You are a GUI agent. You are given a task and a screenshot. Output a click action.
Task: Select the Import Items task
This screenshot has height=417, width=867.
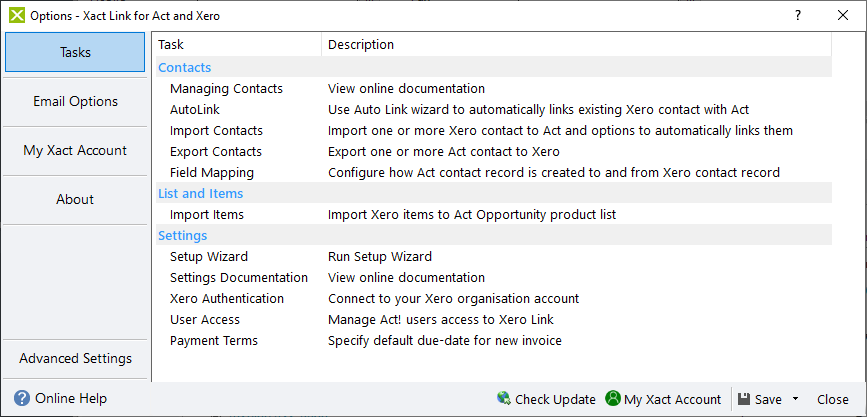(x=207, y=215)
